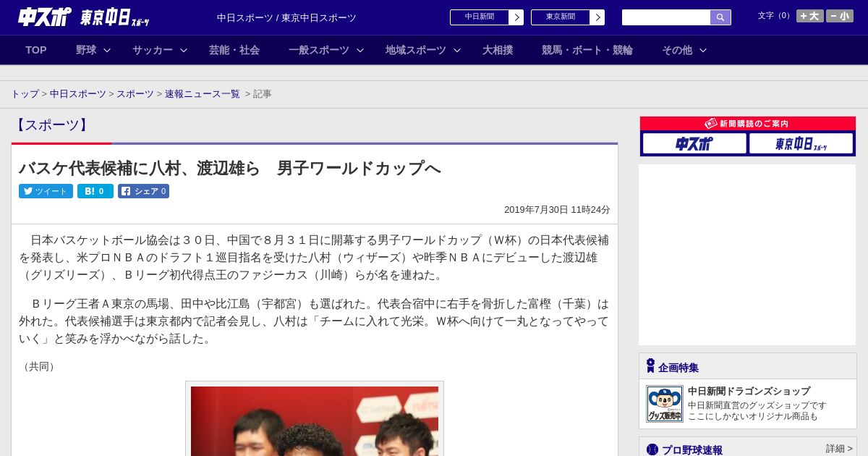Click the Chunichi Sports (中スポ) logo in header

click(44, 17)
